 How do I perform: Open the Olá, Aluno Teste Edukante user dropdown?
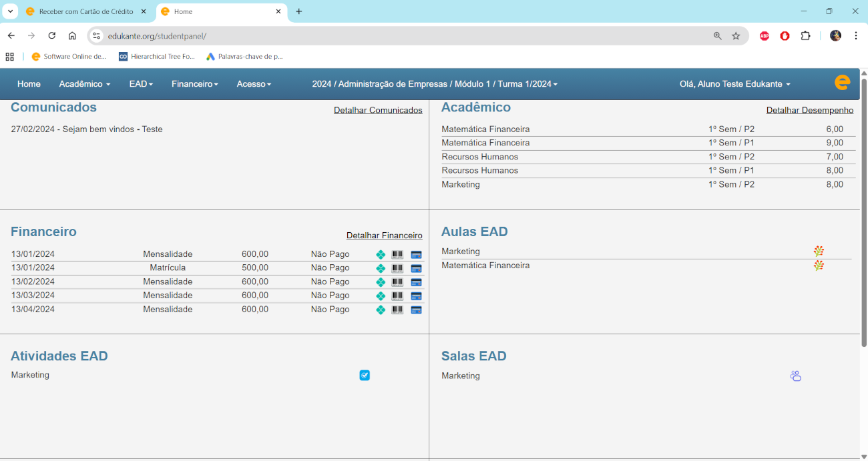click(x=734, y=84)
